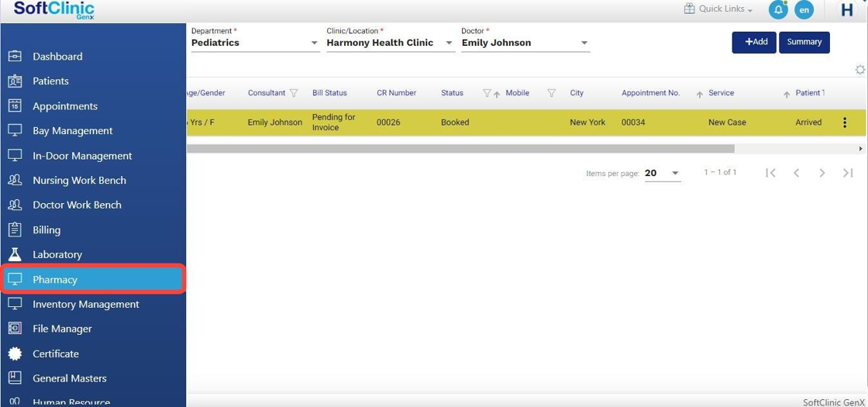868x407 pixels.
Task: Click the +Add button
Action: pyautogui.click(x=754, y=42)
